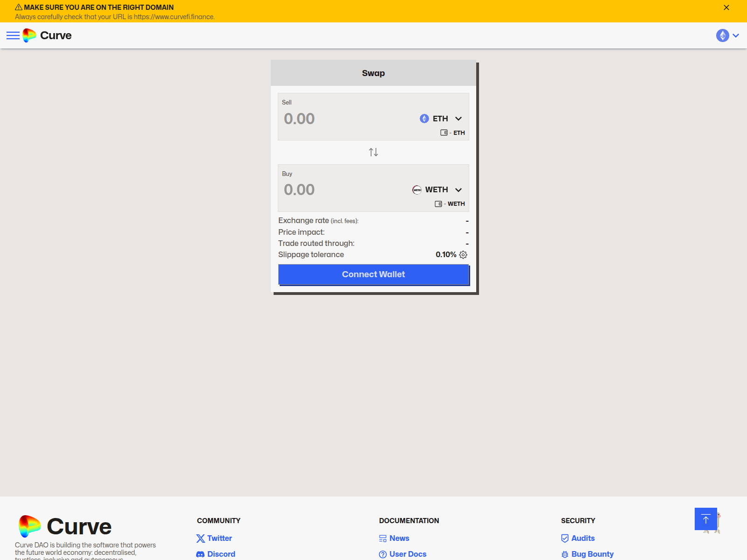The image size is (747, 560).
Task: Click the 0.10% slippage value
Action: tap(446, 255)
